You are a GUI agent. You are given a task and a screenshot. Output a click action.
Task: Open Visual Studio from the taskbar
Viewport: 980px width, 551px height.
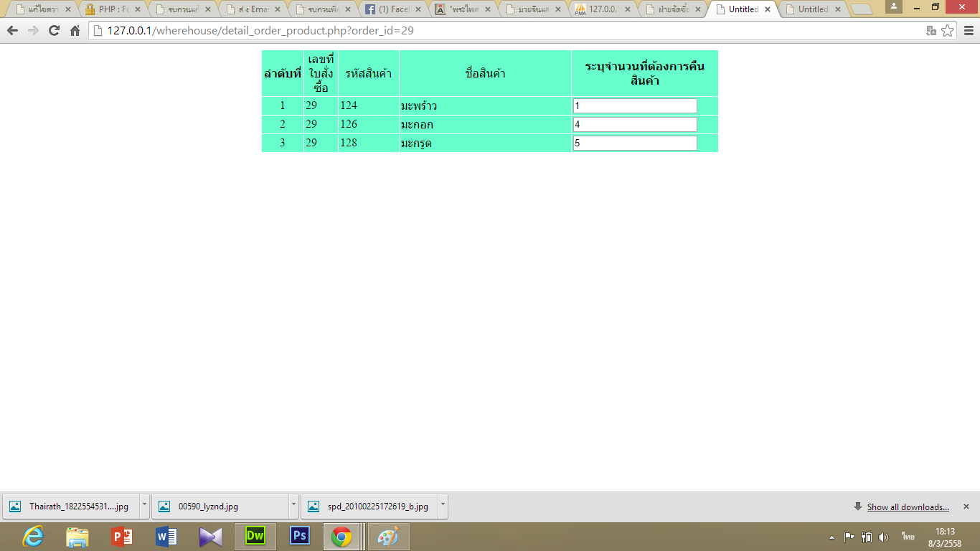pos(211,536)
